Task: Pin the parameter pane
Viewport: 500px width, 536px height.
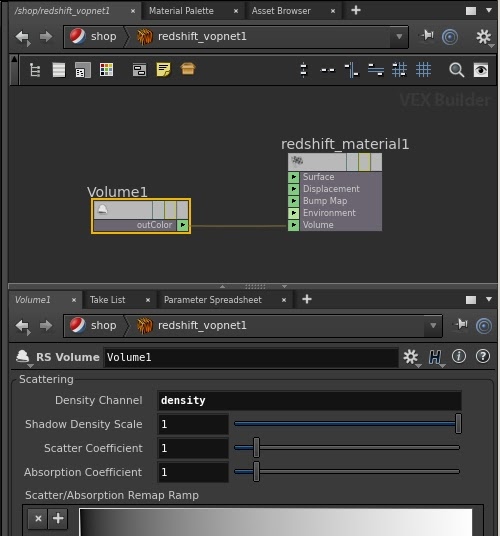Action: 461,324
